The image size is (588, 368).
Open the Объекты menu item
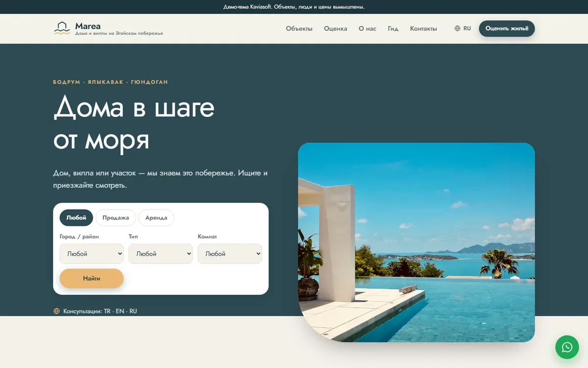pos(299,28)
